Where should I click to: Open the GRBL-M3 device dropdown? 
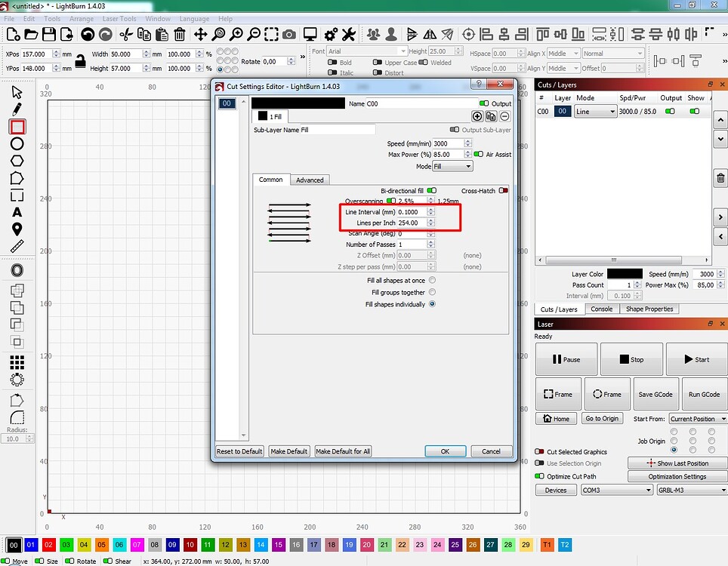pos(693,490)
